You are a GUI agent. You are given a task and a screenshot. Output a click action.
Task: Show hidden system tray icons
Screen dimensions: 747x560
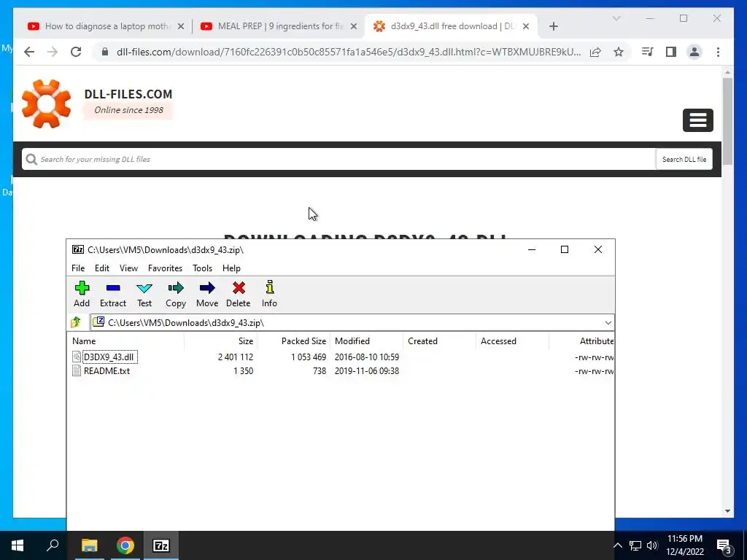point(617,545)
